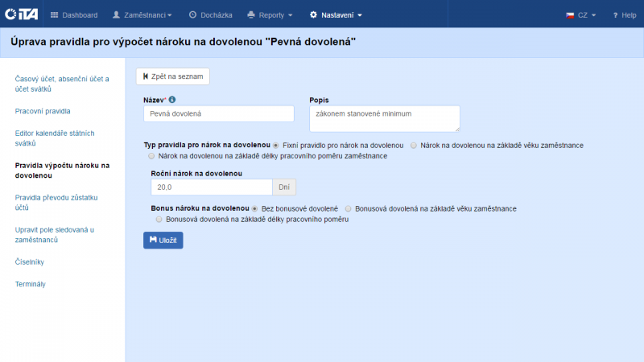
Task: Select Bez bonusové dovolené option
Action: point(255,208)
